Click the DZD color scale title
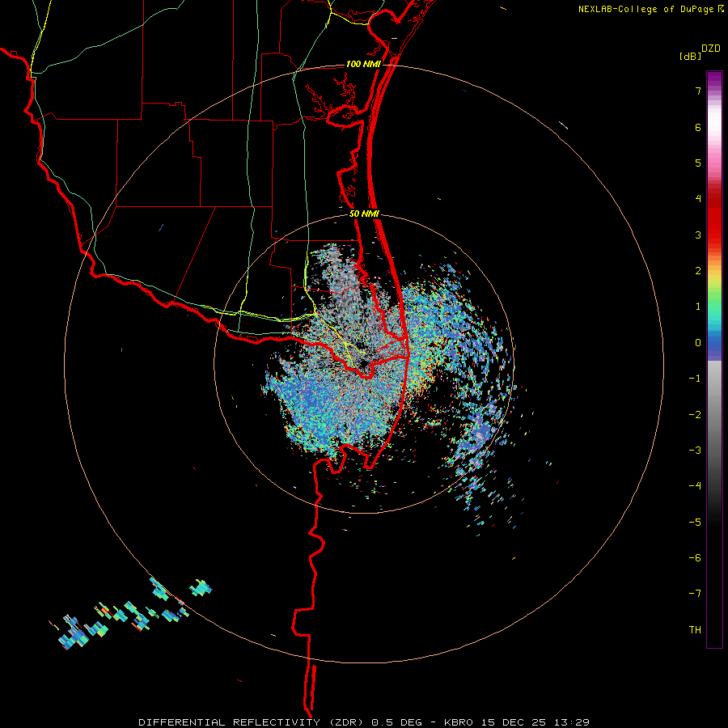This screenshot has height=728, width=728. click(711, 49)
